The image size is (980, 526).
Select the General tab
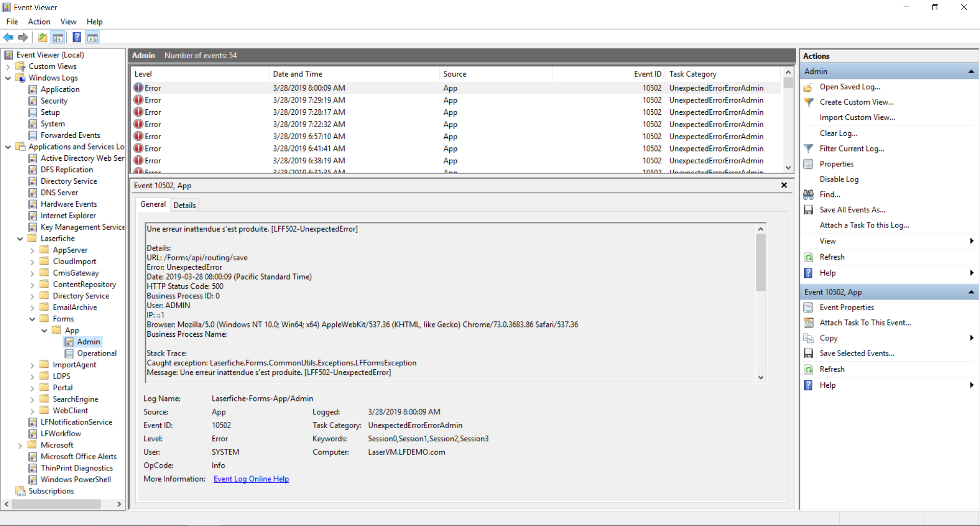[153, 204]
